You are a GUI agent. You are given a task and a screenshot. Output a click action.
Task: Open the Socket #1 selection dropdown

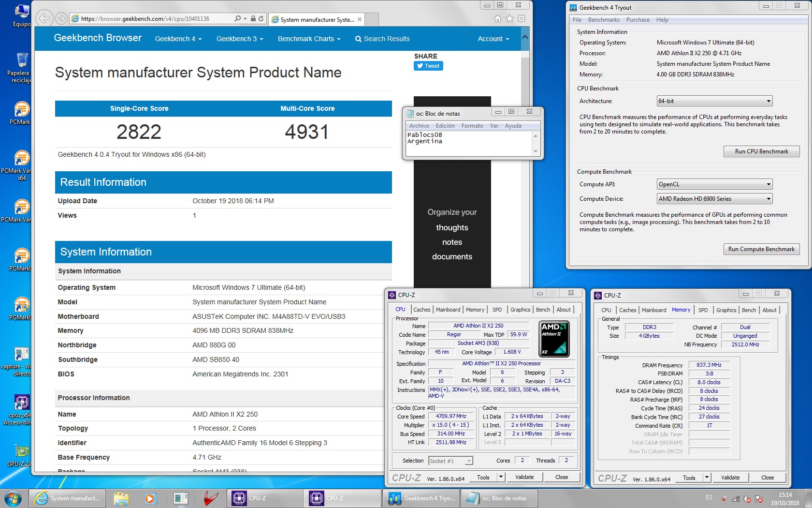point(450,461)
